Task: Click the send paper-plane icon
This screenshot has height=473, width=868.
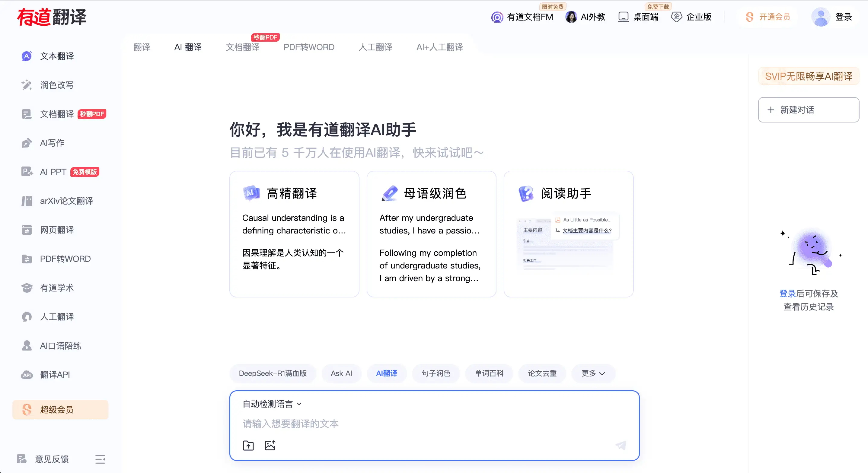Action: (x=621, y=445)
